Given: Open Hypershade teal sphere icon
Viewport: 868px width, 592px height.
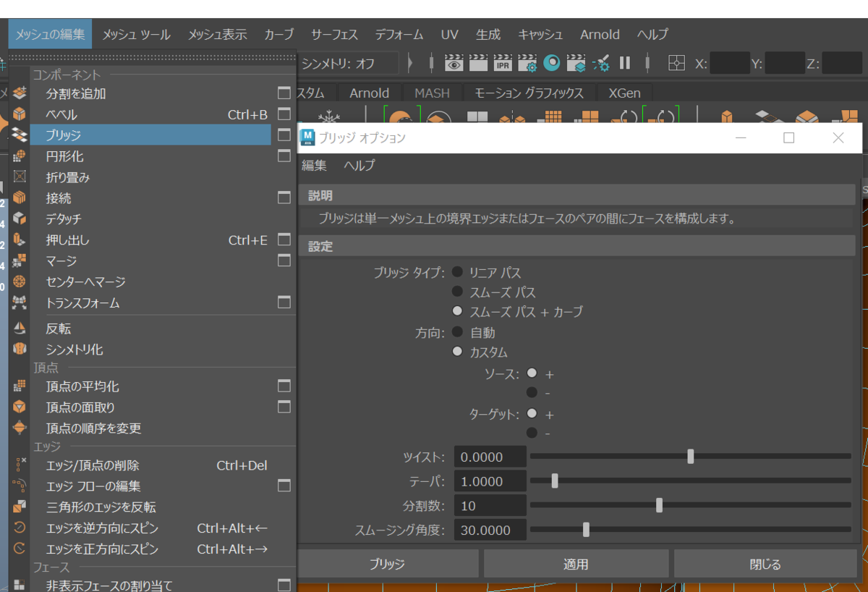Looking at the screenshot, I should (x=552, y=63).
